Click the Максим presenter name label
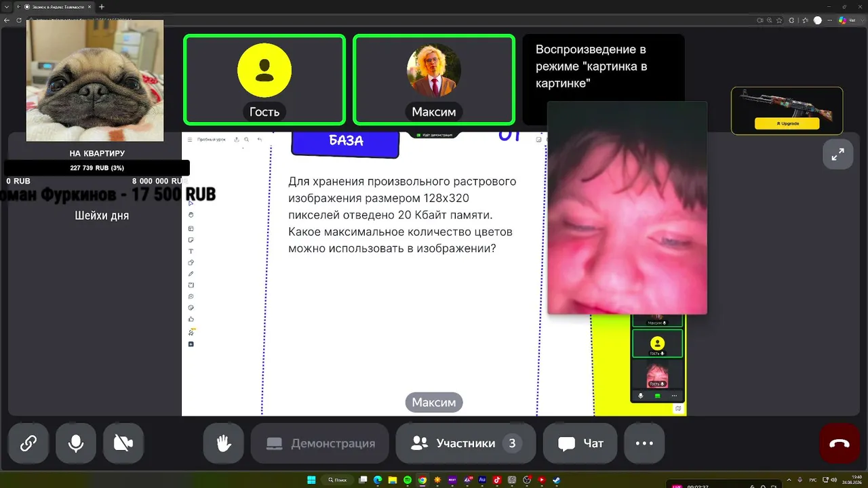The width and height of the screenshot is (868, 488). tap(434, 403)
